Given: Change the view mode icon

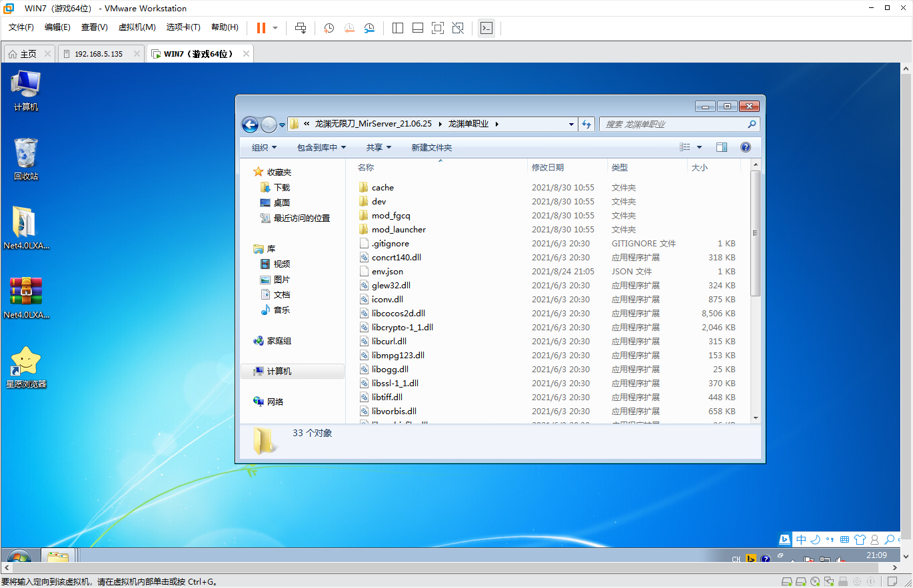Looking at the screenshot, I should 684,147.
